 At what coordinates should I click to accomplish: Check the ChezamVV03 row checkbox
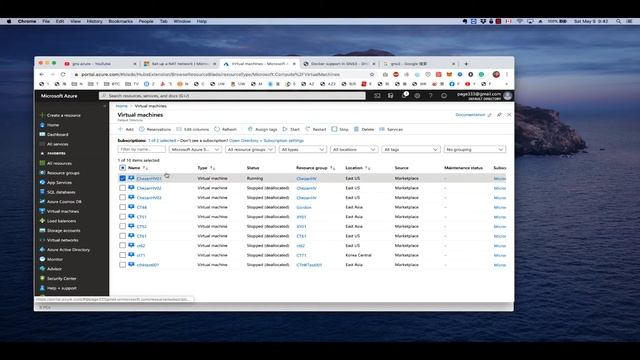122,198
